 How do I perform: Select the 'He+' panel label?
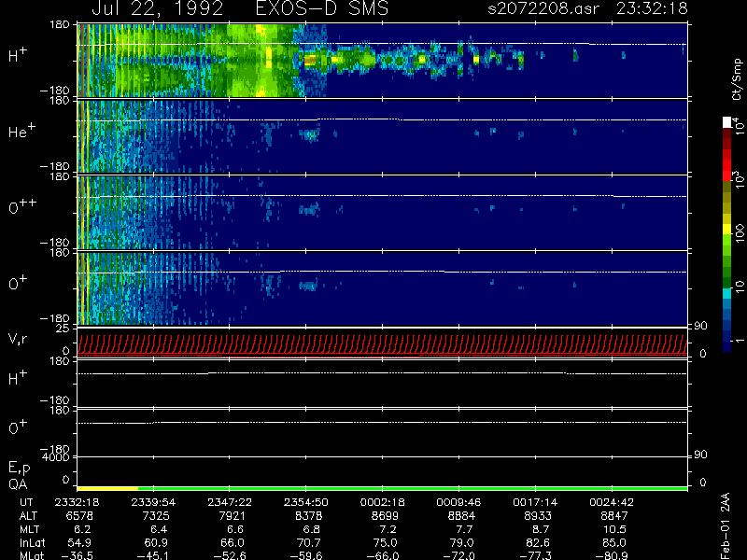21,131
